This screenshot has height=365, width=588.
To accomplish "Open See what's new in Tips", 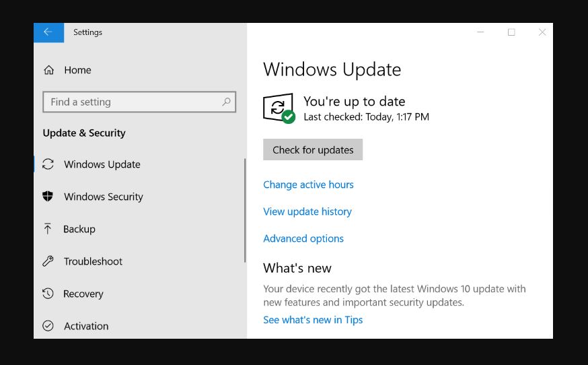I will click(313, 320).
